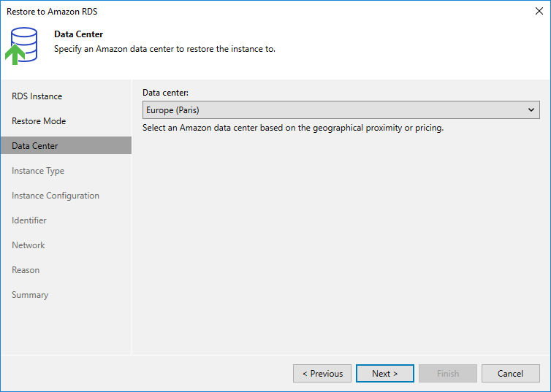Screen dimensions: 551x392
Task: Cancel the restore wizard
Action: coord(510,374)
